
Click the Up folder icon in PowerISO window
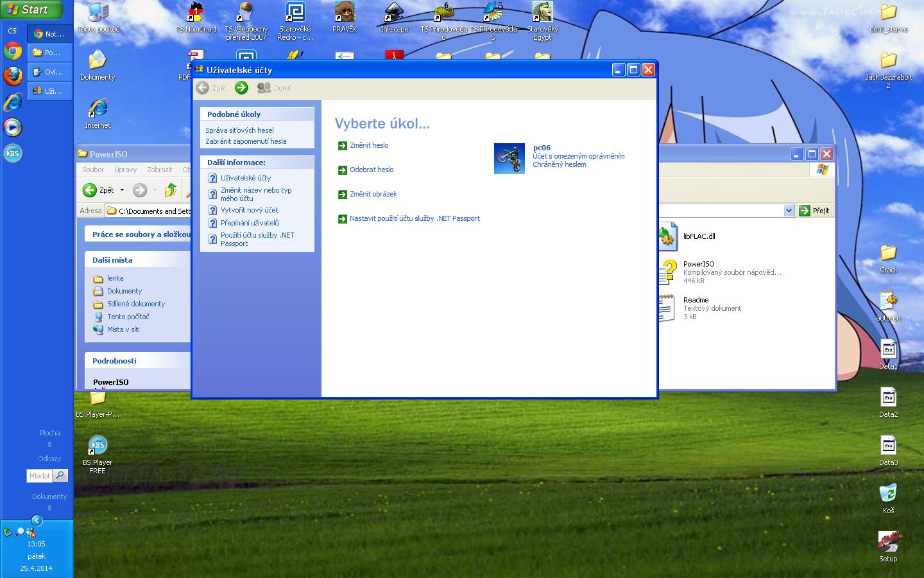click(x=171, y=190)
